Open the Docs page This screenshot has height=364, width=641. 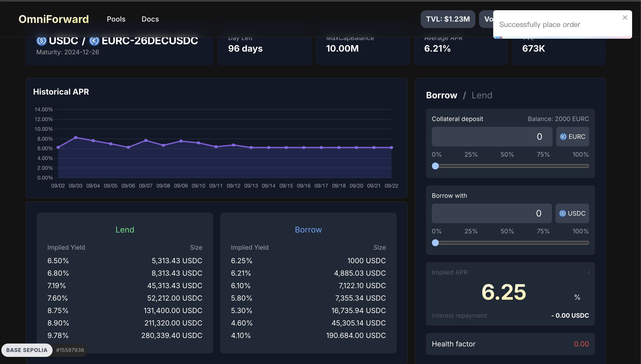[150, 19]
